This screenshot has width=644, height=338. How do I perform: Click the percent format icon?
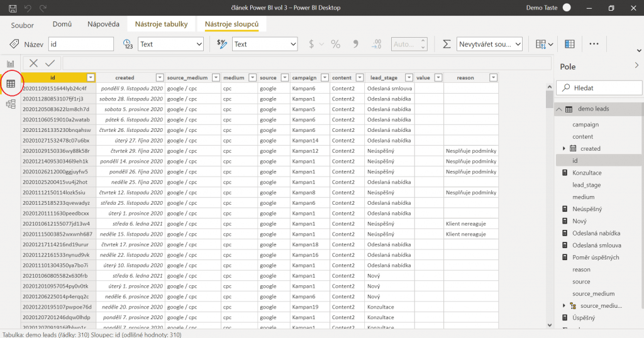335,44
